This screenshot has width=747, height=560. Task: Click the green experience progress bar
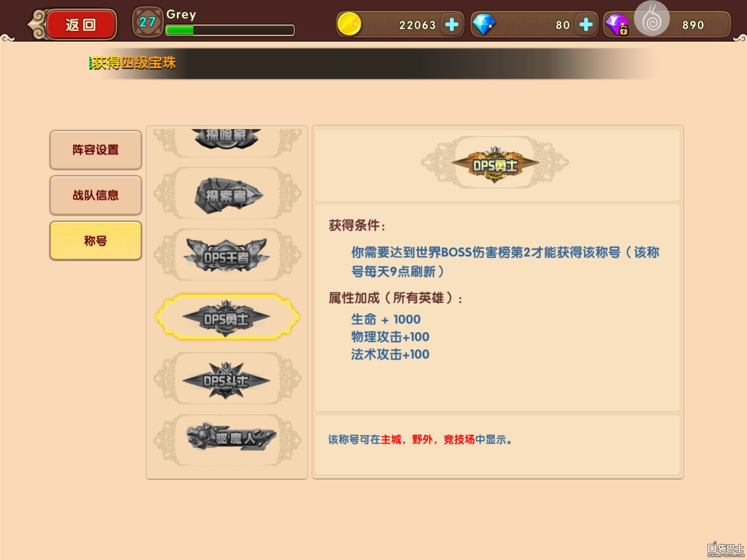230,30
